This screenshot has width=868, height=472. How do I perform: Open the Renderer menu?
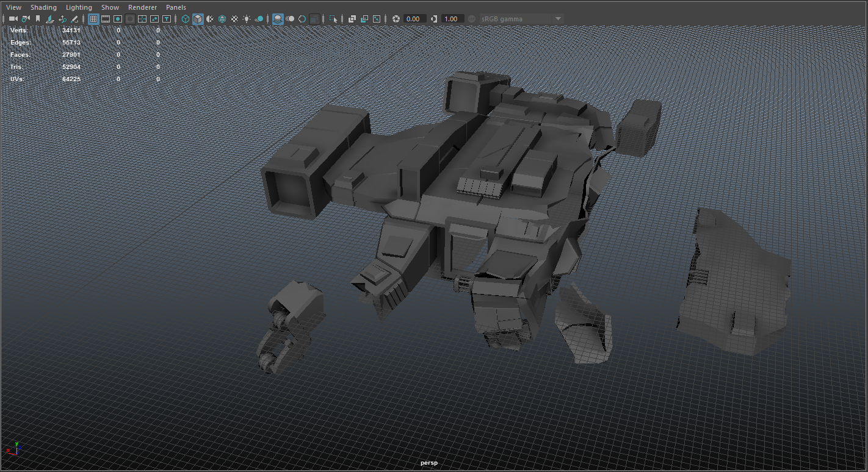click(142, 7)
